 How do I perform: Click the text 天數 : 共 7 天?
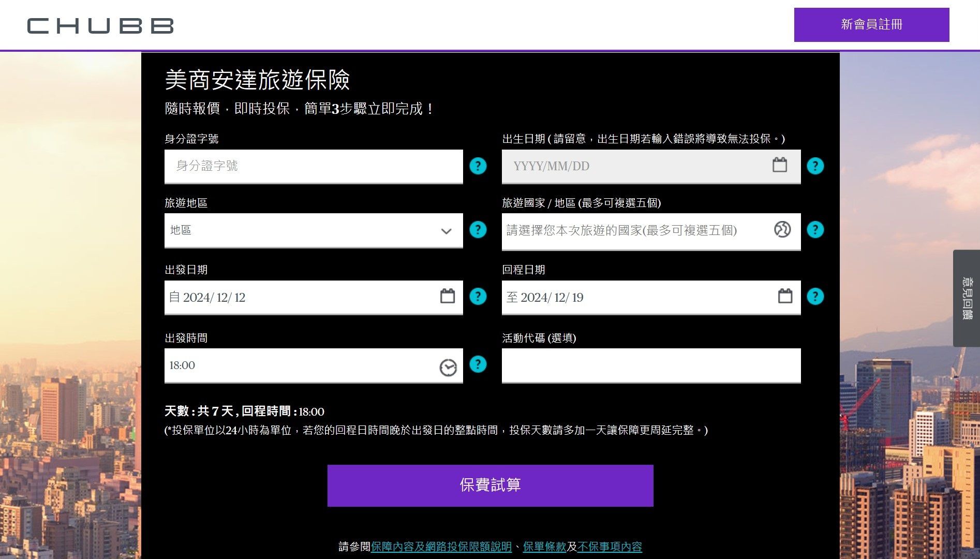click(199, 411)
